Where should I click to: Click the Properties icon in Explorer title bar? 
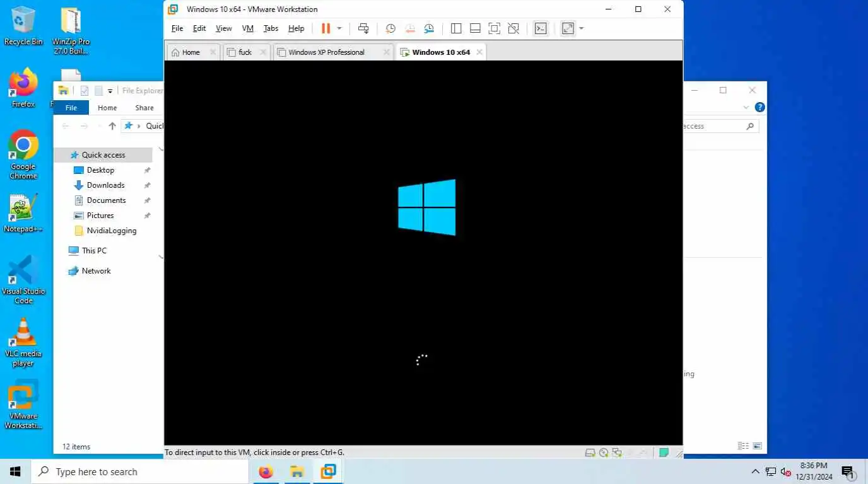(x=85, y=91)
